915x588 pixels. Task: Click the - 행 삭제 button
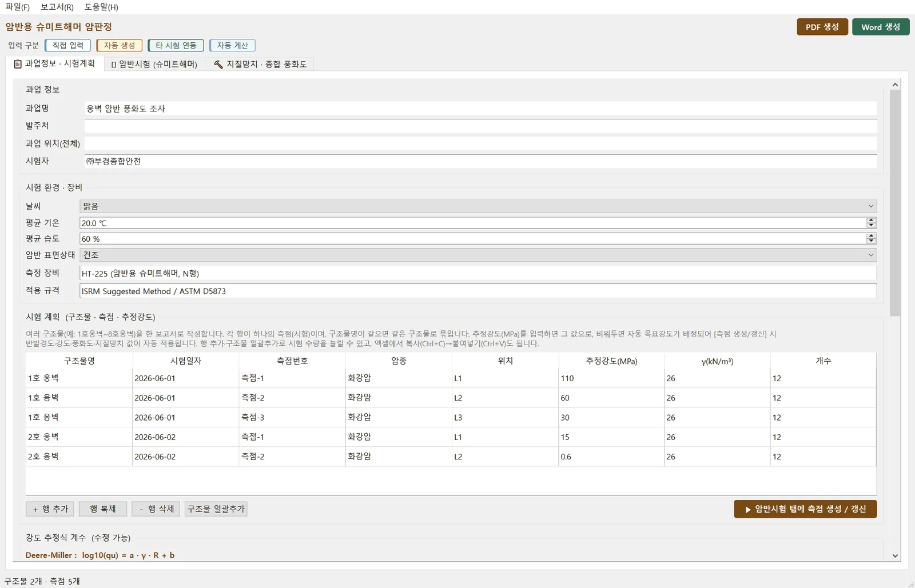pos(156,509)
